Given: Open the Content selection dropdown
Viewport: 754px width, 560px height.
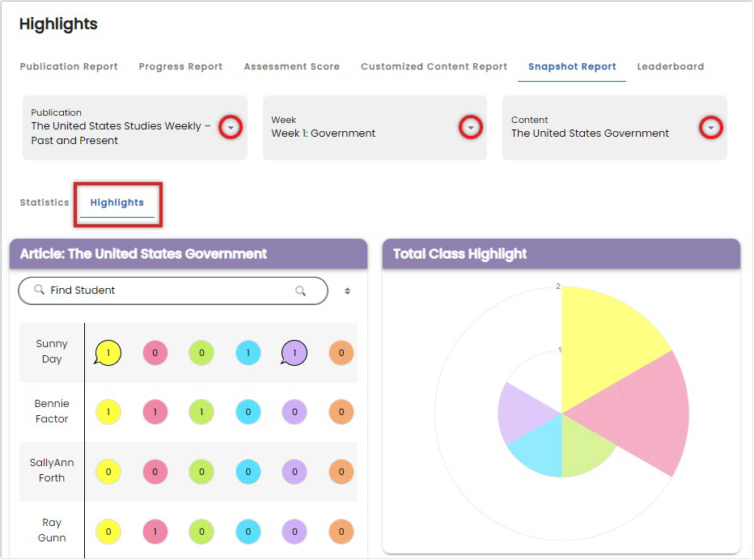Looking at the screenshot, I should (710, 127).
